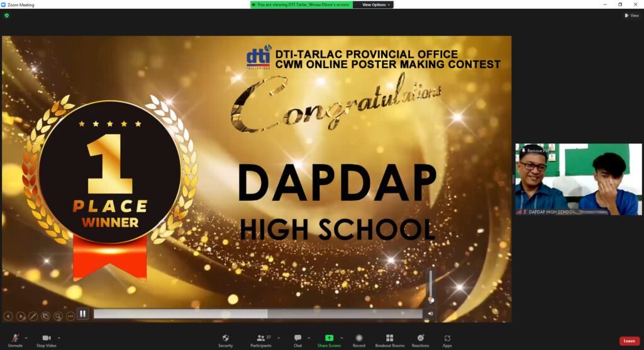Pause the slide media playback
This screenshot has height=350, width=644.
coord(82,314)
